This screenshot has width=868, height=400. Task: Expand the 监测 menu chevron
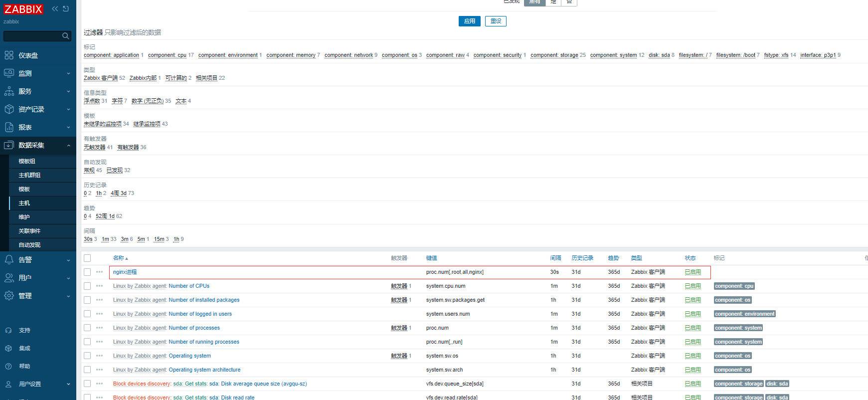coord(68,73)
